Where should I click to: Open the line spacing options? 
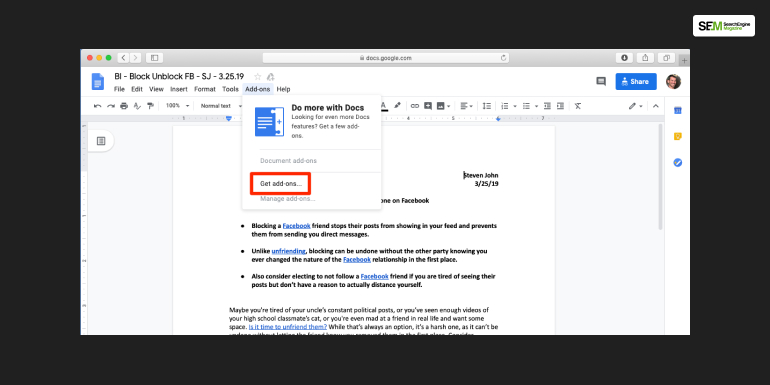(487, 106)
